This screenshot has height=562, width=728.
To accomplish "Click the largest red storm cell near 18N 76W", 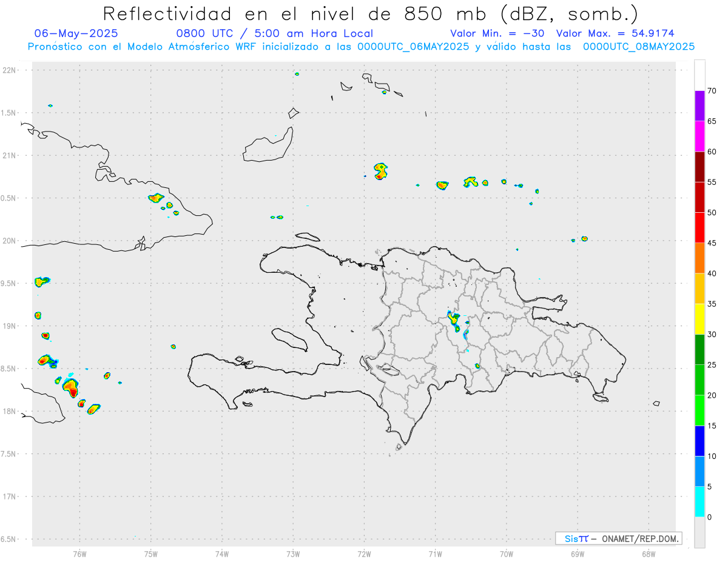I will coord(71,387).
